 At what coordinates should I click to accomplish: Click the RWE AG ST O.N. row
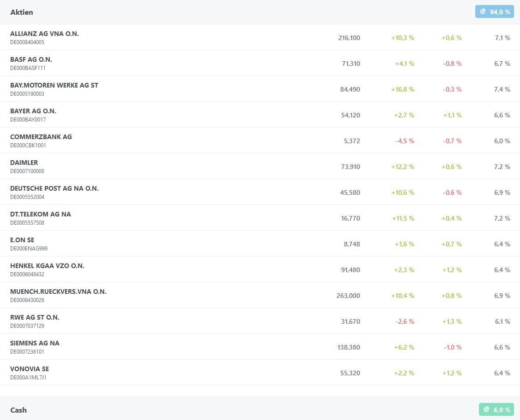tap(35, 317)
